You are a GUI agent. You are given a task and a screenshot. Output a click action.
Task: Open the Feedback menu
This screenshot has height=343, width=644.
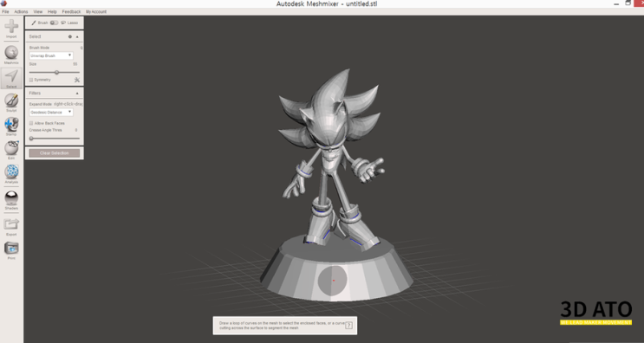pyautogui.click(x=71, y=11)
